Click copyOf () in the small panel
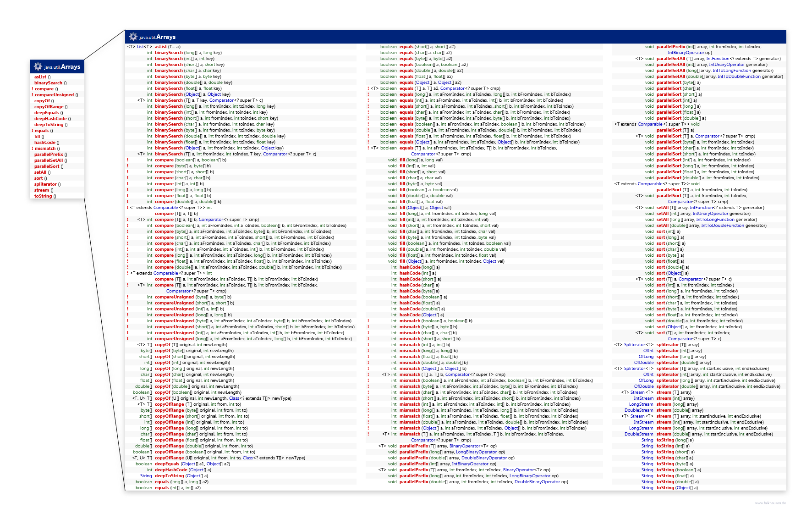Screen dimensions: 812x524 [44, 101]
